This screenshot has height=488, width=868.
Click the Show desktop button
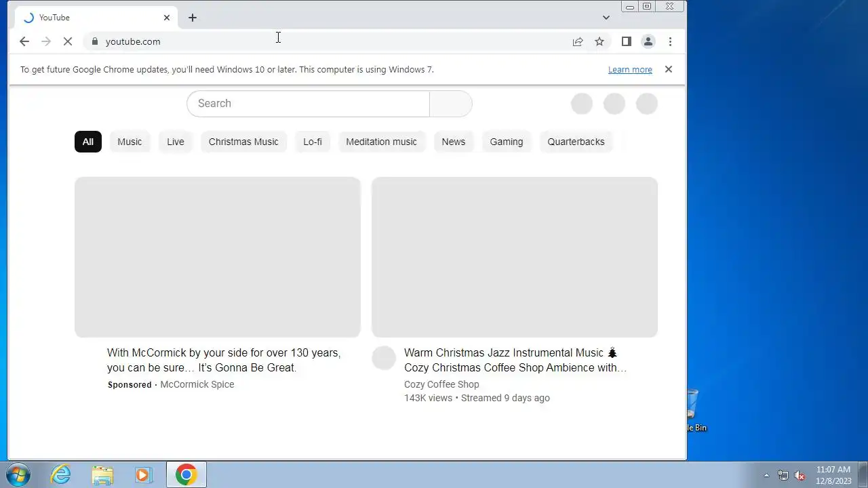863,474
